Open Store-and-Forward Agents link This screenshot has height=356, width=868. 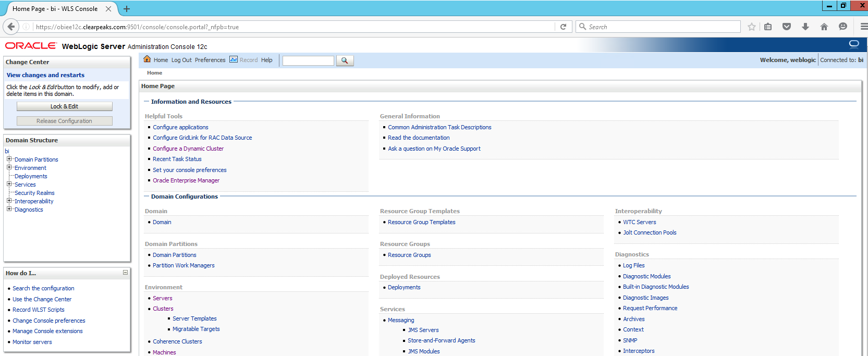[442, 340]
